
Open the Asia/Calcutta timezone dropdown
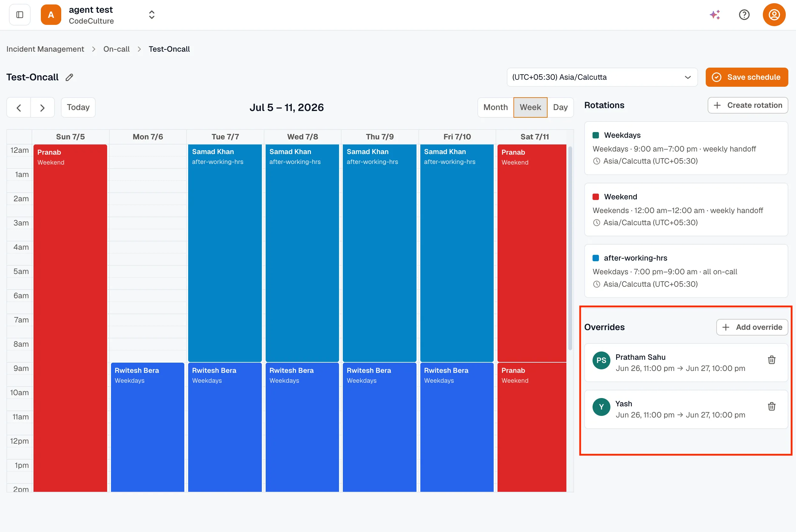pyautogui.click(x=602, y=77)
